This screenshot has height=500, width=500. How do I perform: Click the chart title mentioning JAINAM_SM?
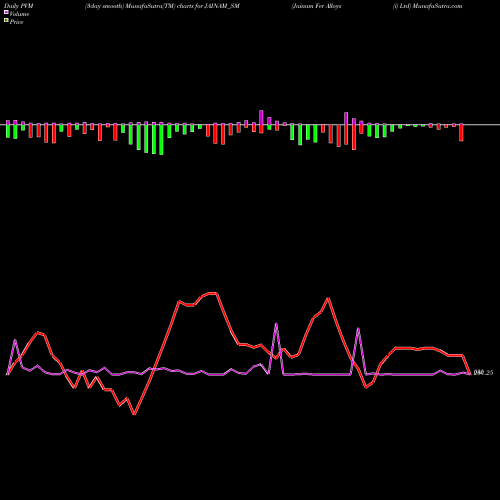(162, 6)
